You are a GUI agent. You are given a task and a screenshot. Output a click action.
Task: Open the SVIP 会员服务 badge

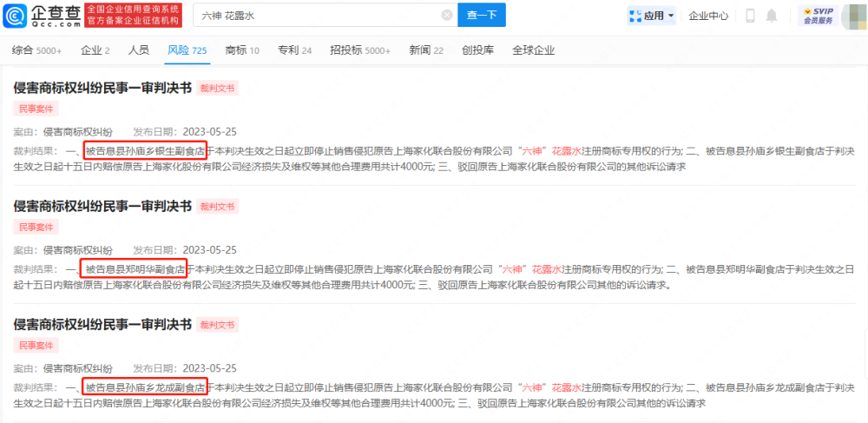[x=819, y=16]
